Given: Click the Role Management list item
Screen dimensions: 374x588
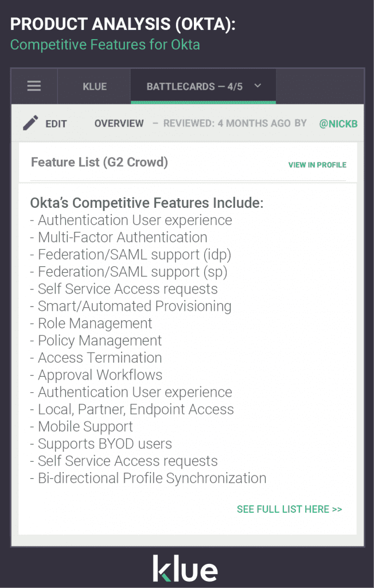Looking at the screenshot, I should pyautogui.click(x=95, y=323).
